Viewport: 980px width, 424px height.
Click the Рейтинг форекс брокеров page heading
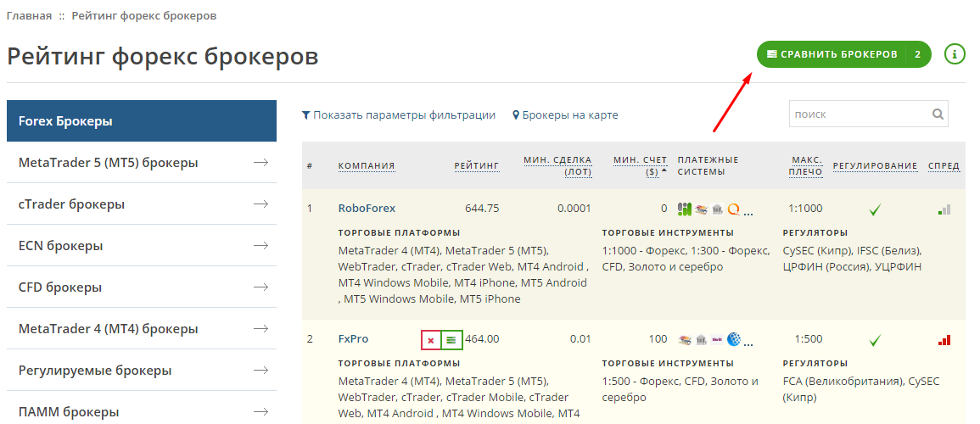pyautogui.click(x=163, y=56)
